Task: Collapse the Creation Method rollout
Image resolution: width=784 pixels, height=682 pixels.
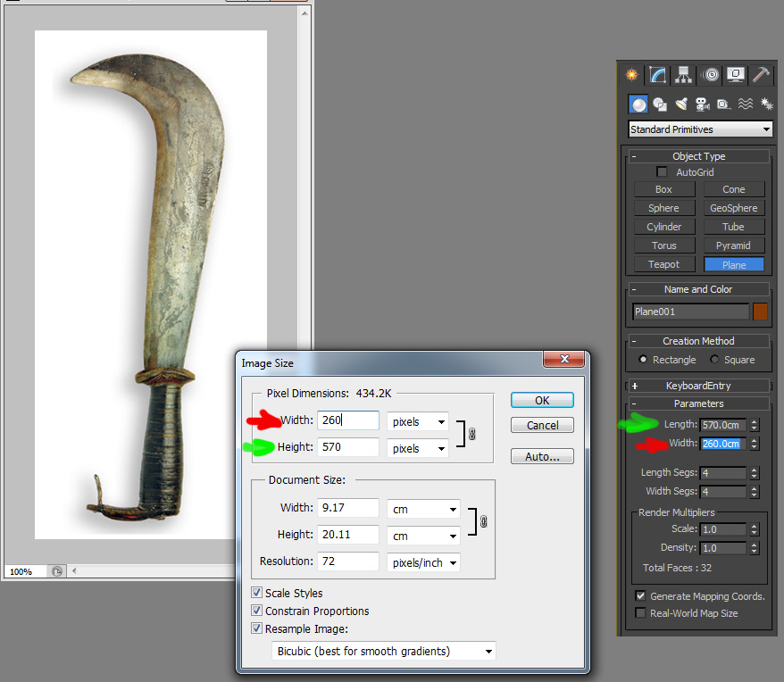Action: click(698, 341)
